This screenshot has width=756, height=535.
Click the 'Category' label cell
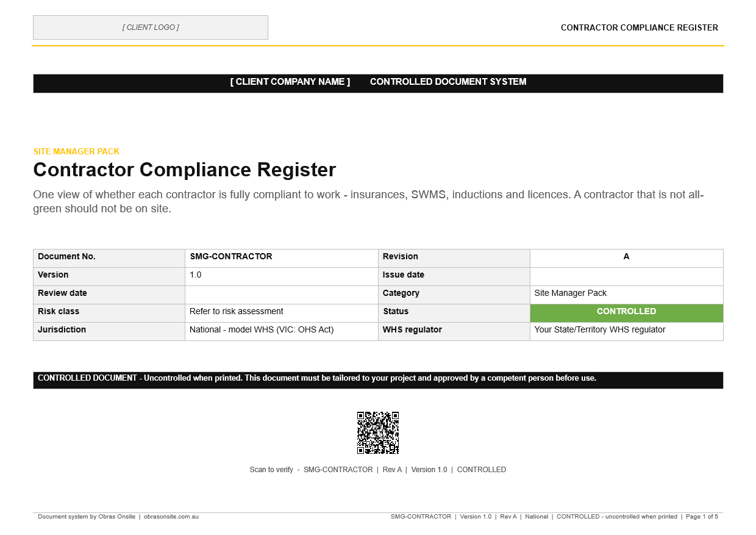tap(454, 295)
